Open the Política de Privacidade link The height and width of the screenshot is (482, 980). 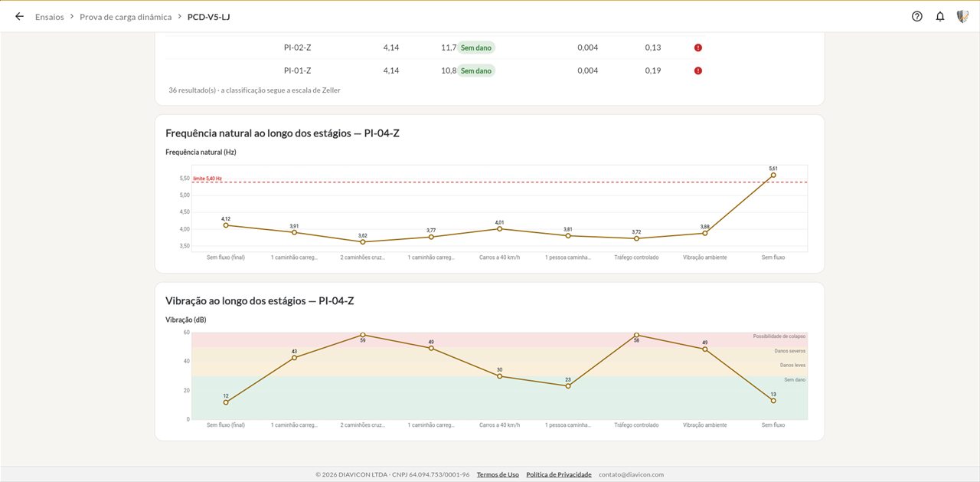[559, 474]
